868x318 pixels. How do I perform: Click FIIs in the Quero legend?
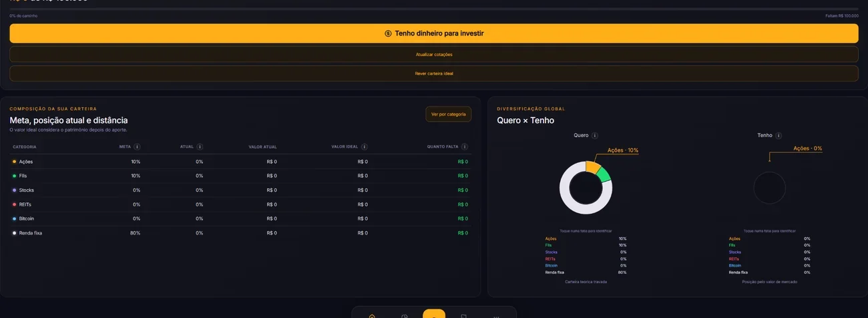pos(548,245)
